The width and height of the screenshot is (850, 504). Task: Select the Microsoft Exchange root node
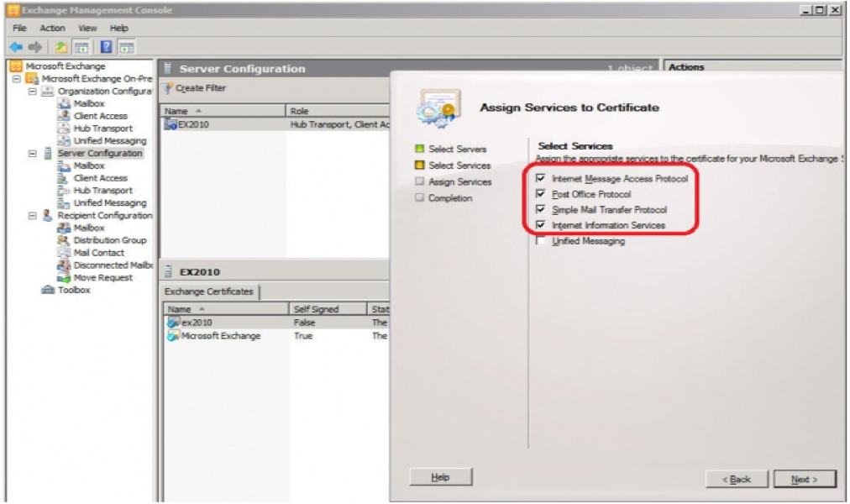coord(65,66)
